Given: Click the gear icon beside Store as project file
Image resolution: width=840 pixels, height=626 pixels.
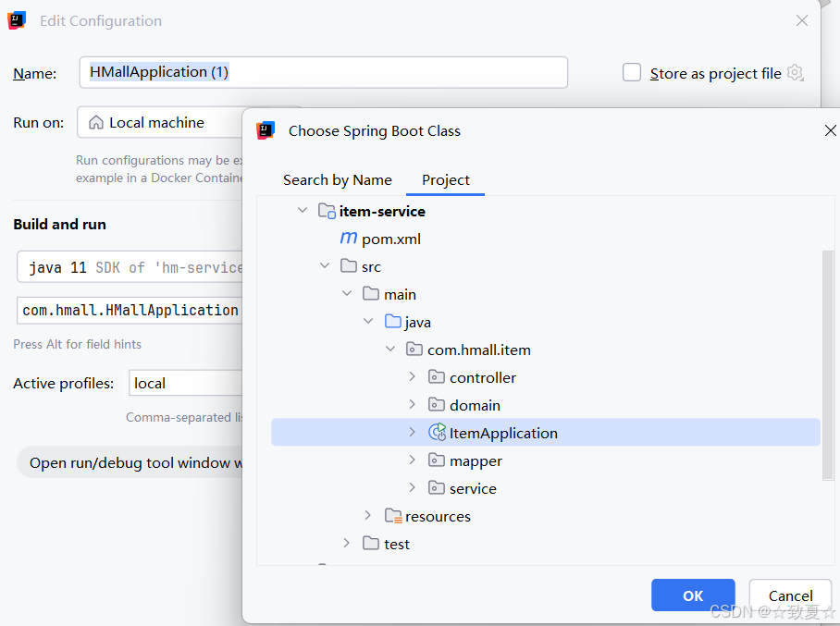Looking at the screenshot, I should [796, 73].
